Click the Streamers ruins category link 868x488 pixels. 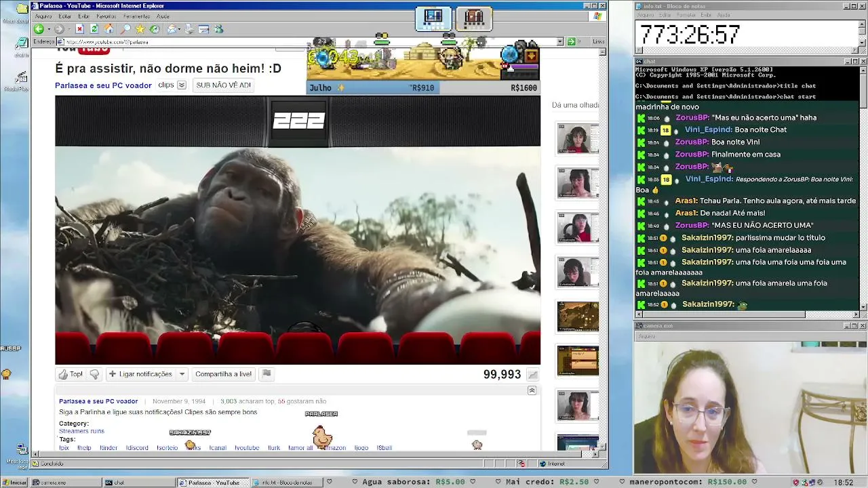(x=81, y=431)
